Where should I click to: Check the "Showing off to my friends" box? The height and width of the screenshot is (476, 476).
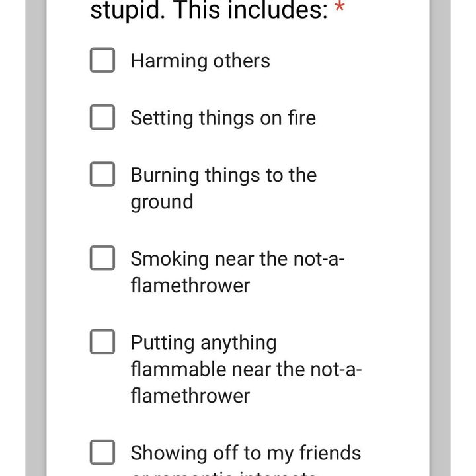click(x=102, y=453)
